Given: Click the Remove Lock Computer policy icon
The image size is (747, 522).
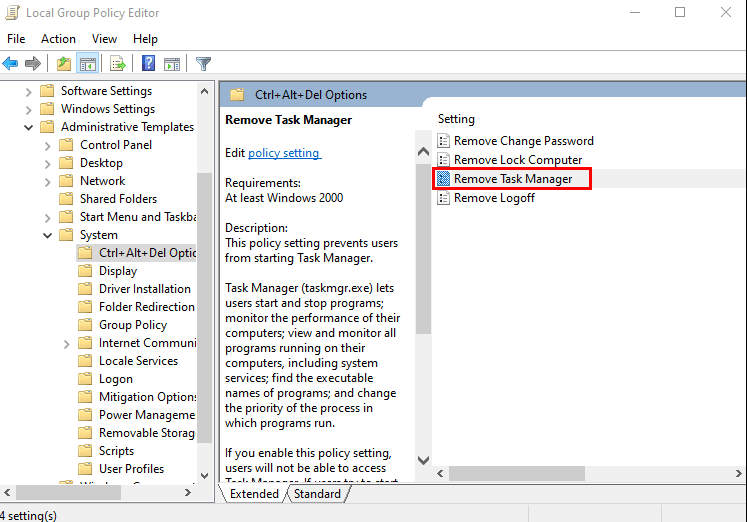Looking at the screenshot, I should [x=444, y=160].
